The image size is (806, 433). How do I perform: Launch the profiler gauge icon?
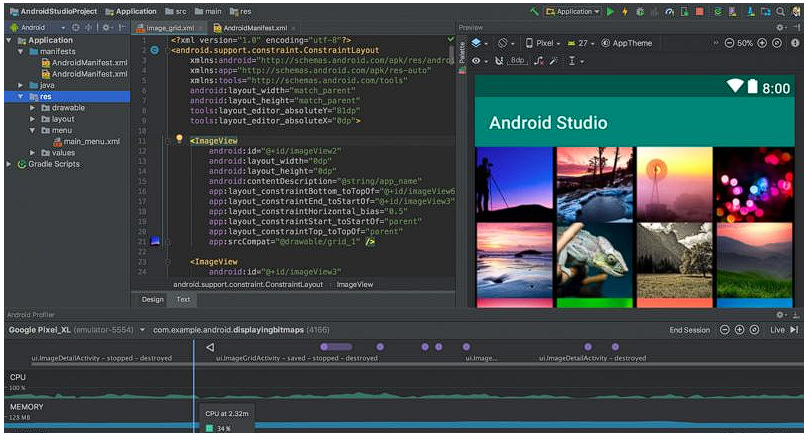[669, 11]
